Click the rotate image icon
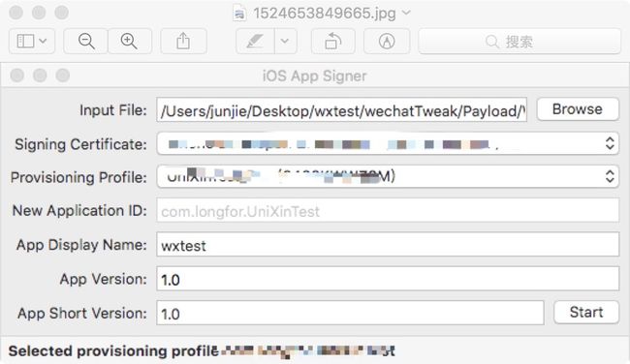The height and width of the screenshot is (364, 630). tap(333, 41)
